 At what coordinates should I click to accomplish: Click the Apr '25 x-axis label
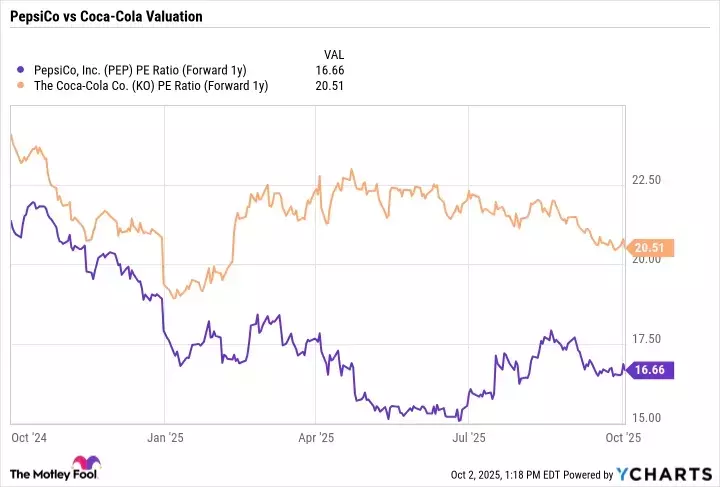(x=315, y=436)
